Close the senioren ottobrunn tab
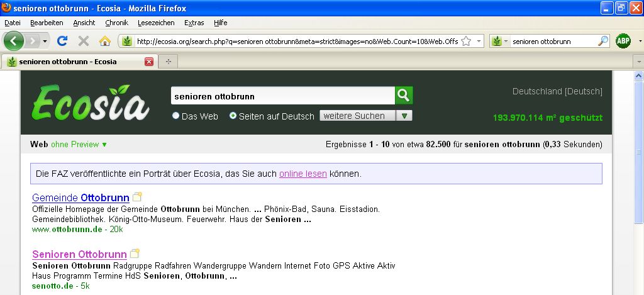 pyautogui.click(x=149, y=62)
